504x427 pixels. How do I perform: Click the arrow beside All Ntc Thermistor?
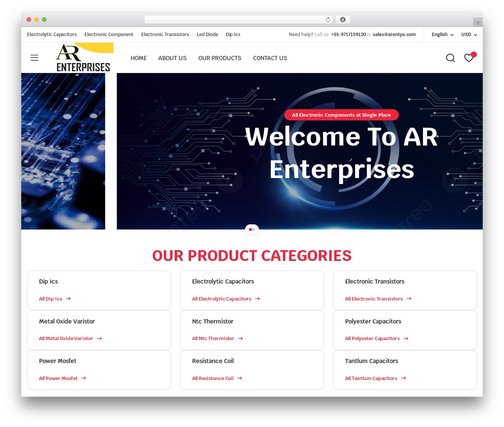(x=240, y=338)
